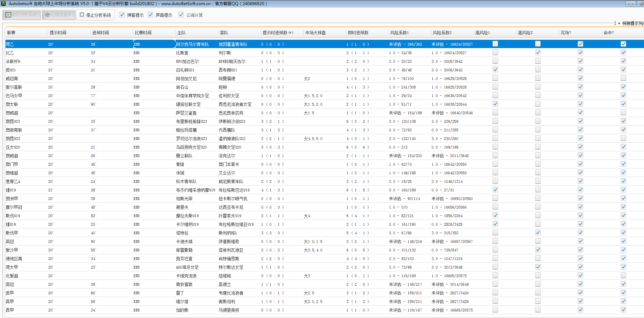
Task: Toggle the 云端计算 checkbox
Action: coord(181,15)
